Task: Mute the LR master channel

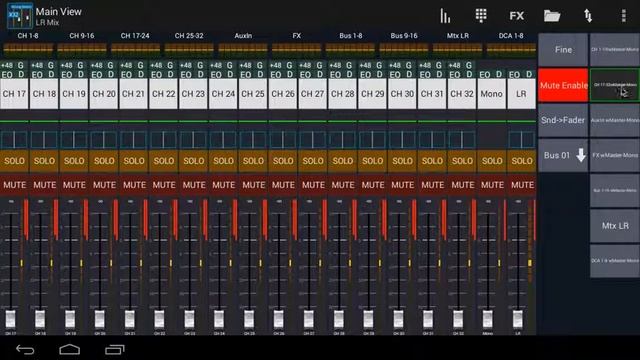Action: [522, 185]
